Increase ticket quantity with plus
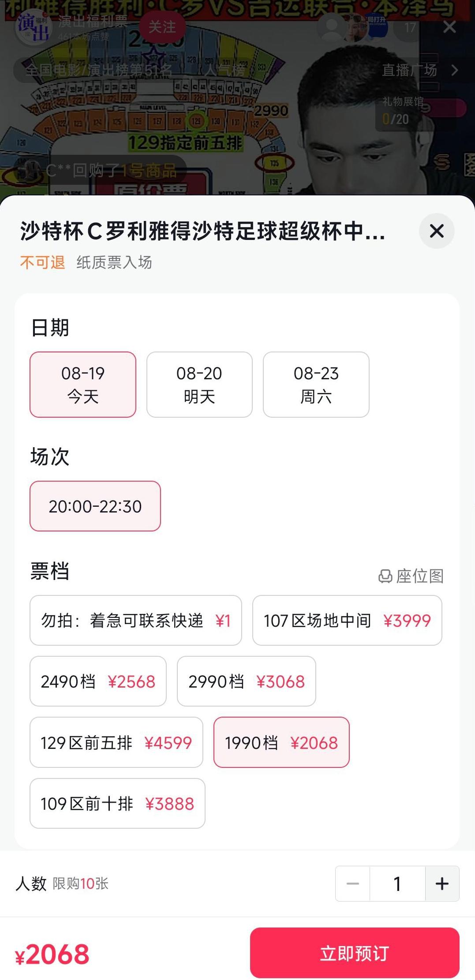This screenshot has height=980, width=475. [x=442, y=883]
